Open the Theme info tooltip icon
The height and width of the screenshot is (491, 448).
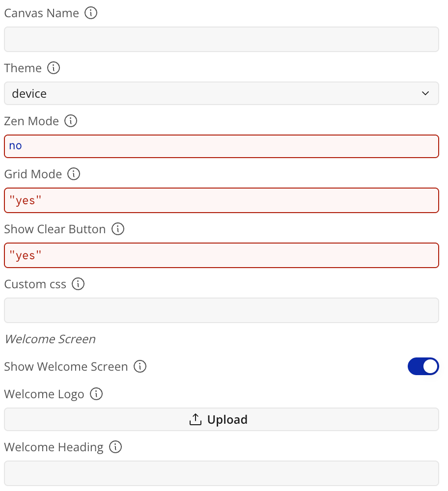pyautogui.click(x=54, y=68)
